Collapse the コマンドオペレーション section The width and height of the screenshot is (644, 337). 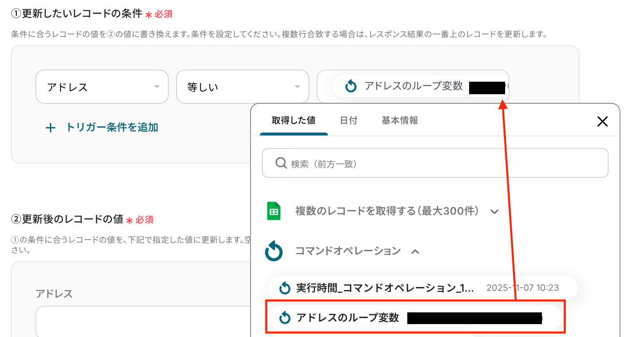(x=416, y=251)
